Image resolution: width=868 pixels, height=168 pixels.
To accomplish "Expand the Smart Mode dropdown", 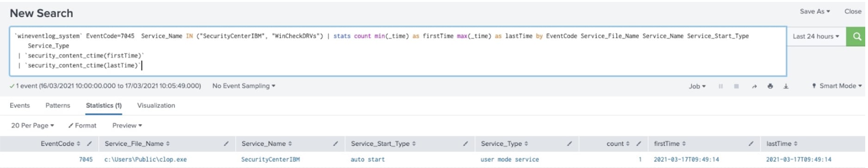I will [837, 86].
